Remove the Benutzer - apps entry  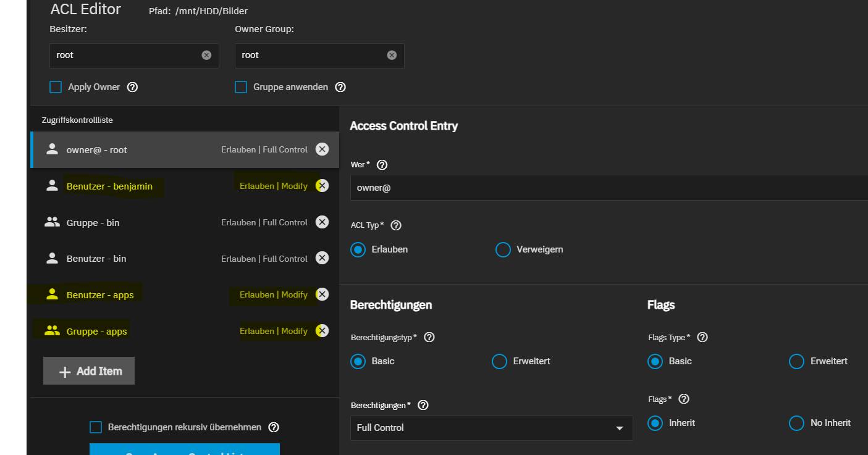click(322, 294)
